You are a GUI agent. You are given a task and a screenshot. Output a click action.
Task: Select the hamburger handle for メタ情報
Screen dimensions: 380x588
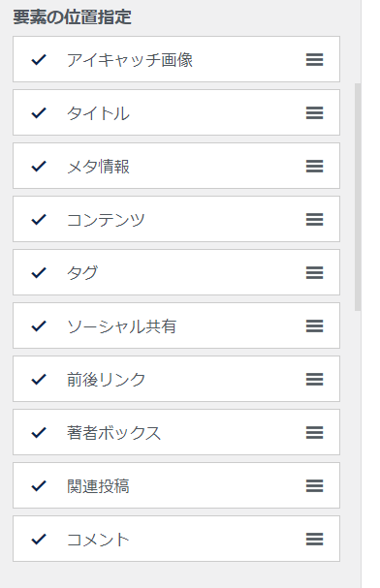tap(314, 166)
